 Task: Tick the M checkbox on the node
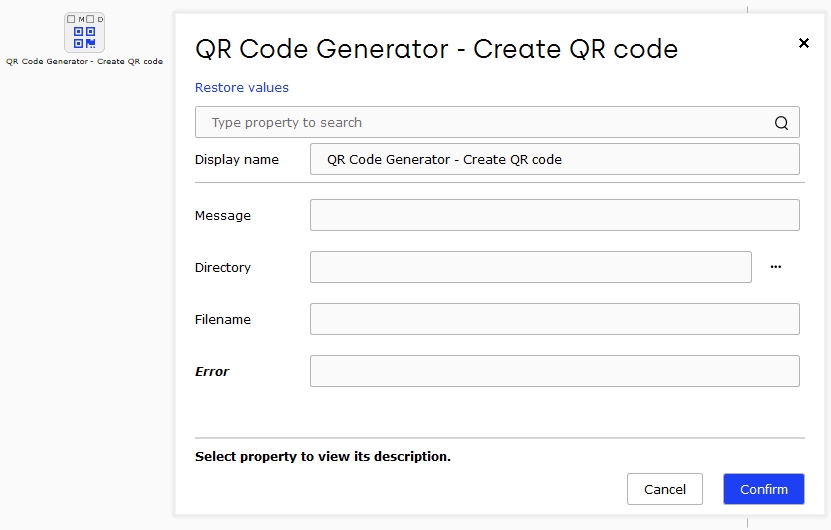pos(71,19)
